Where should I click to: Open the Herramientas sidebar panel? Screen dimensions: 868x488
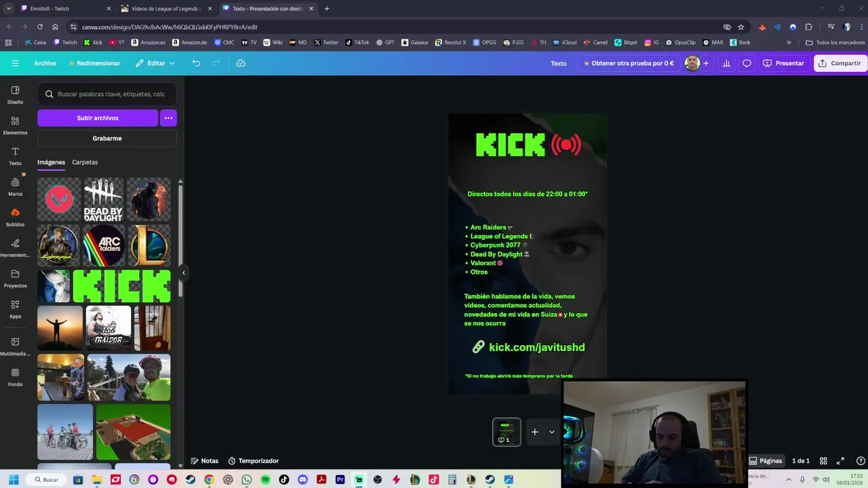coord(15,248)
